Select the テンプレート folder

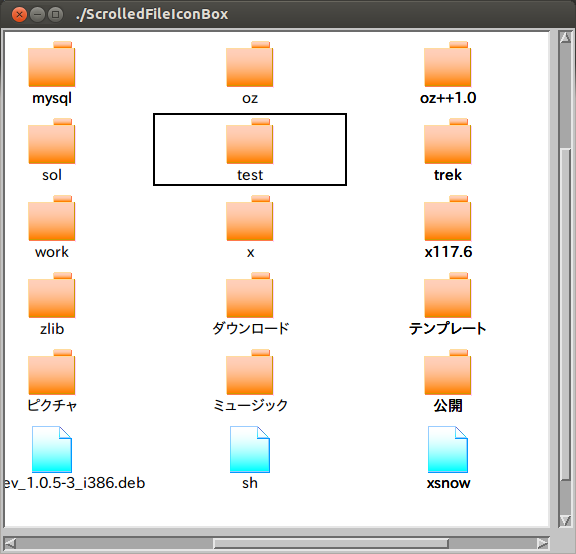pyautogui.click(x=448, y=295)
